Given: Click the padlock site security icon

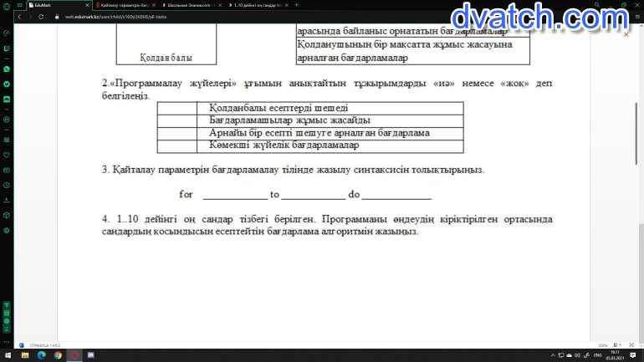Looking at the screenshot, I should coord(57,17).
